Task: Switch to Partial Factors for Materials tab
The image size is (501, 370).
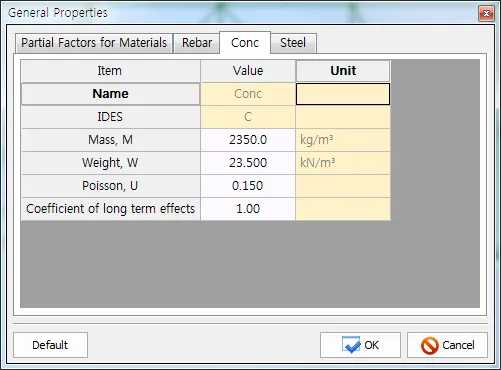Action: coord(94,43)
